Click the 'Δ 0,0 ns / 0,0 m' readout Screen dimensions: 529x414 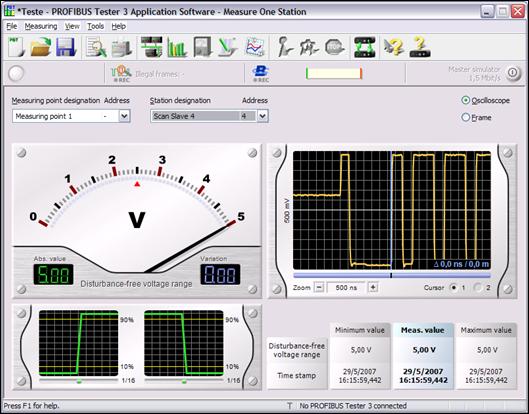[x=461, y=264]
